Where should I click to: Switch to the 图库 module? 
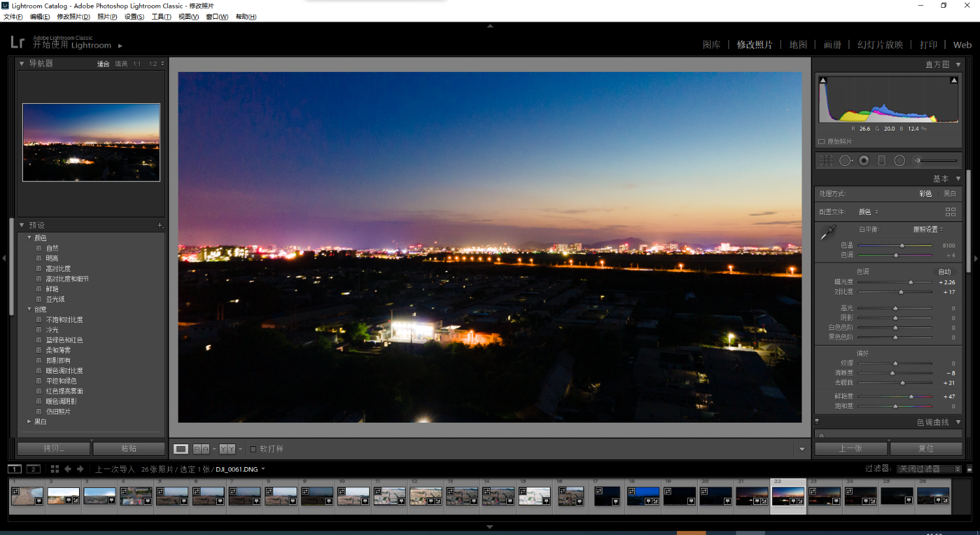coord(711,45)
